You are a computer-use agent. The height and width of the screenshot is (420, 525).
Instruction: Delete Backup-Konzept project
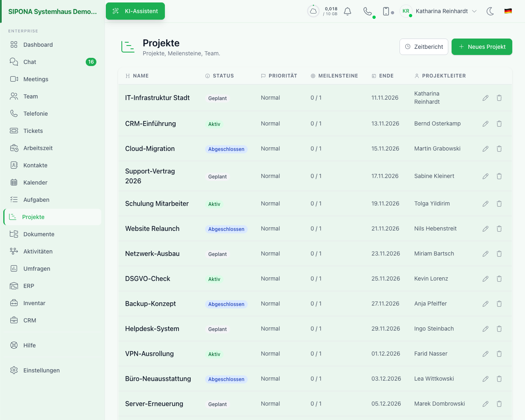point(499,304)
